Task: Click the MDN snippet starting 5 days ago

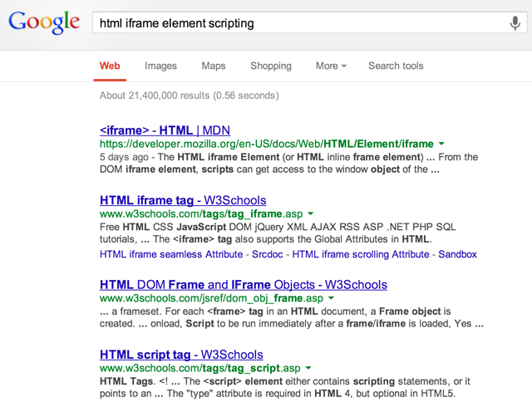Action: tap(288, 163)
